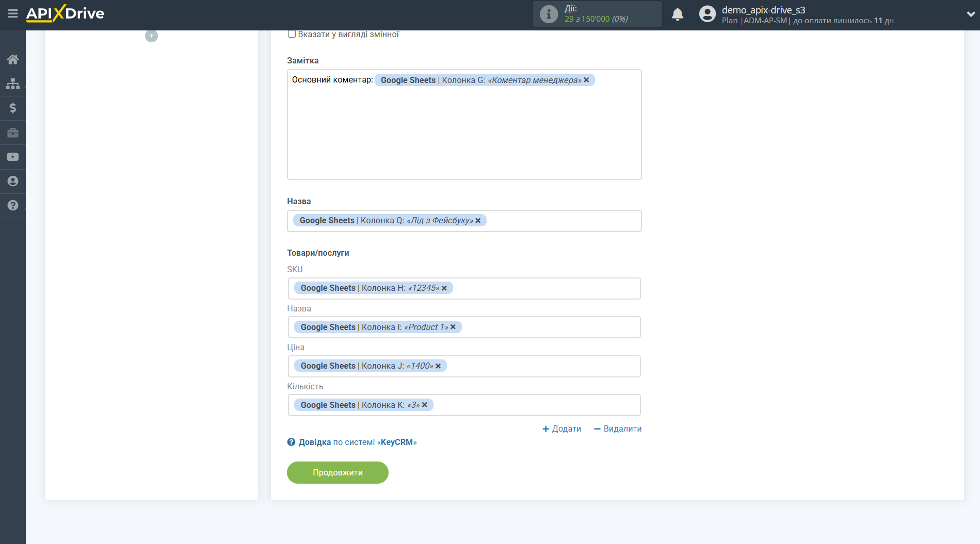Click the demo_apix-drive_s3 username
980x544 pixels.
click(x=763, y=10)
